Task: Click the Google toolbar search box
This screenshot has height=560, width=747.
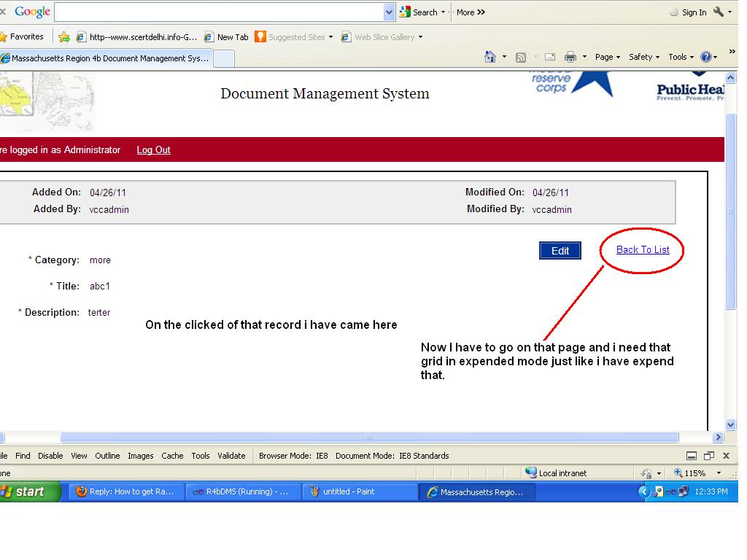Action: [x=219, y=12]
